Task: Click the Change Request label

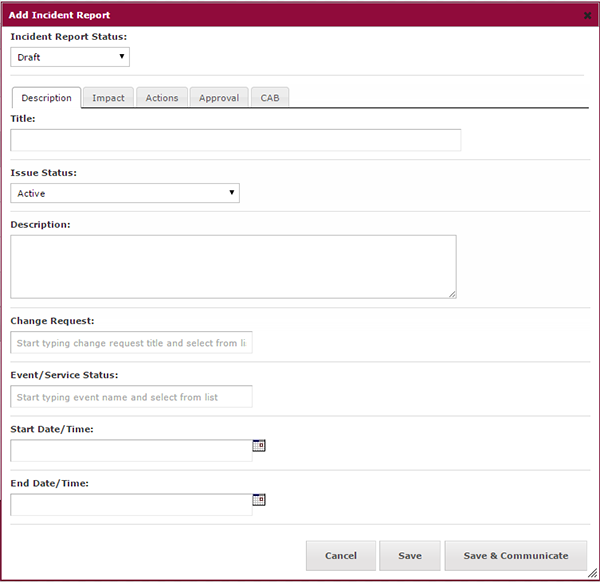Action: click(x=52, y=321)
